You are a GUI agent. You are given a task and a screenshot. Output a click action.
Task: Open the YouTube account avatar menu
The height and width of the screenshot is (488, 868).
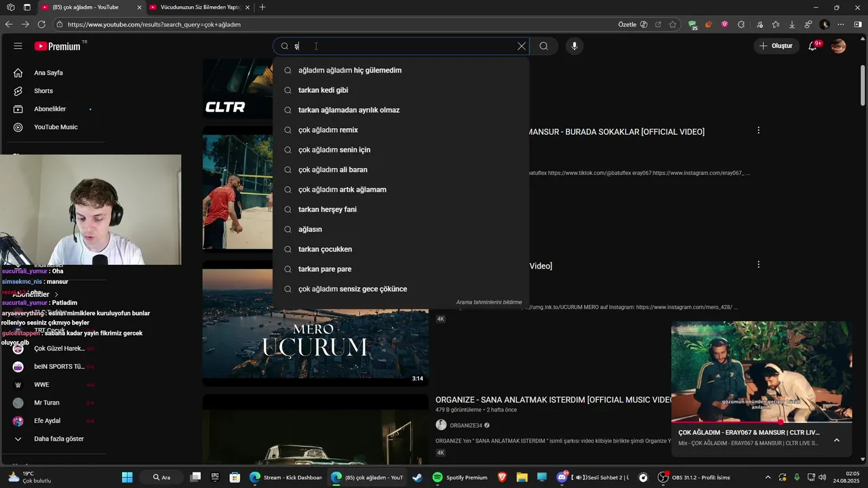(839, 46)
